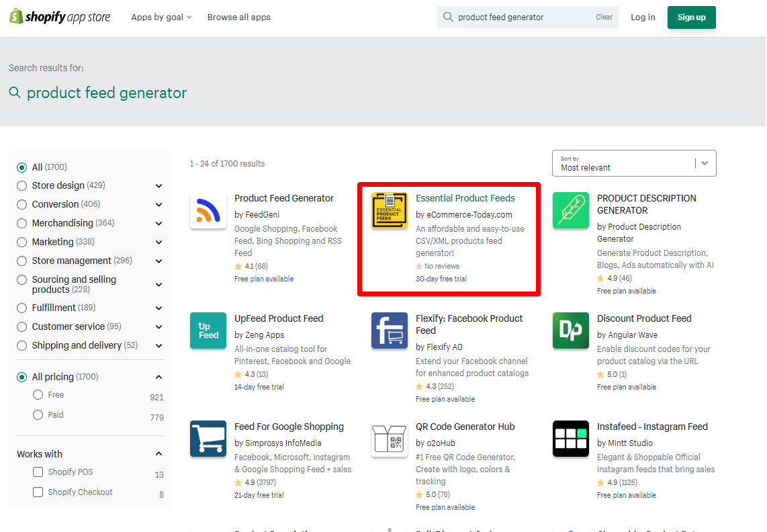The image size is (767, 532).
Task: Go to Browse all apps
Action: 238,17
